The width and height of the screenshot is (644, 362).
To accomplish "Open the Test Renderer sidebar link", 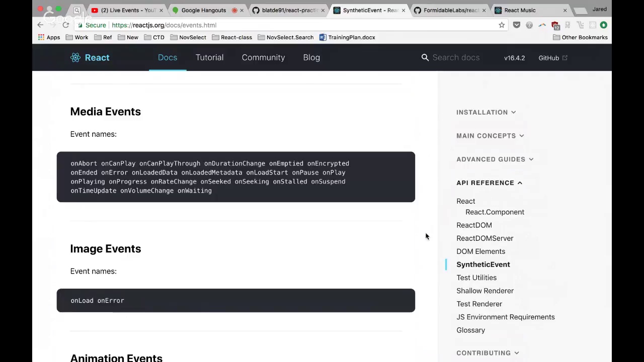I will coord(479,304).
